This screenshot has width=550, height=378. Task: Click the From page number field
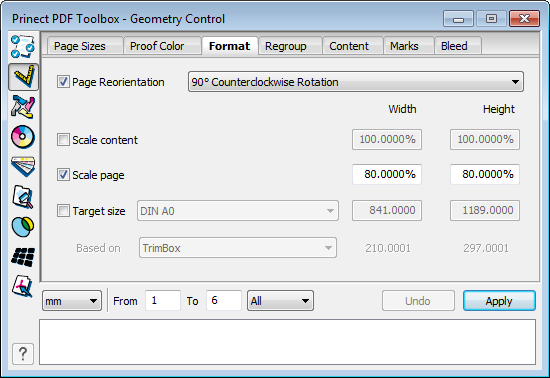(163, 301)
